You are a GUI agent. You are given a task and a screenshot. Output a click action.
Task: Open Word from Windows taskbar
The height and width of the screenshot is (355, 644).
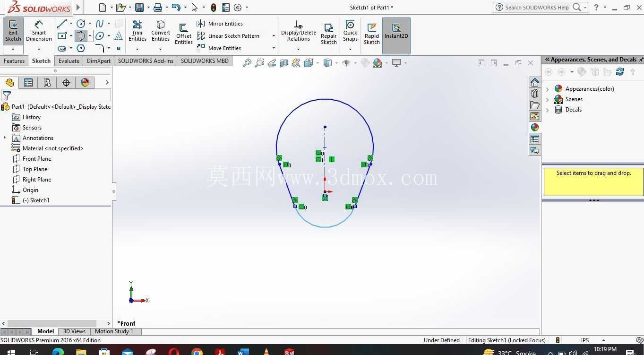pyautogui.click(x=243, y=352)
